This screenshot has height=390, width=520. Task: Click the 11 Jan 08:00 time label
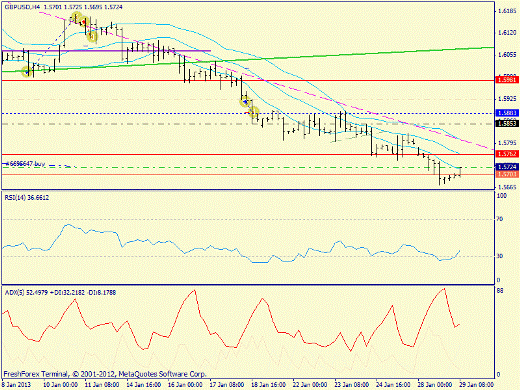click(x=102, y=384)
